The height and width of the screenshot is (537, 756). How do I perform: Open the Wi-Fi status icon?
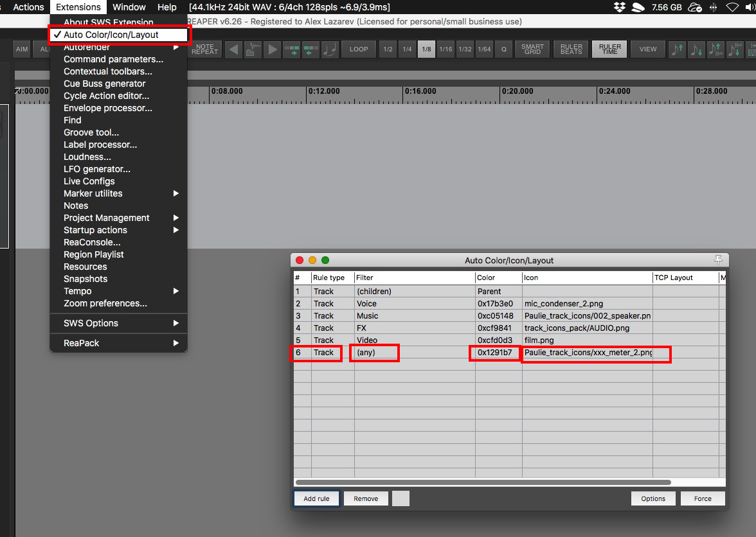tap(732, 7)
